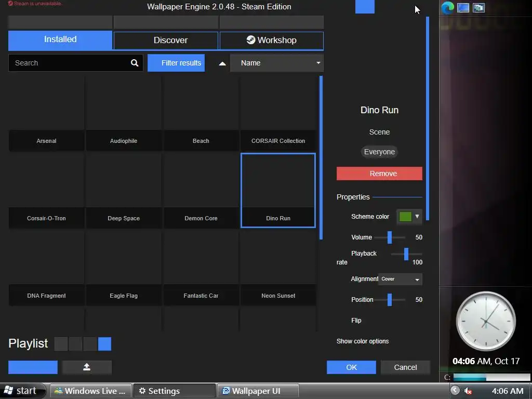The height and width of the screenshot is (399, 532).
Task: Select the Fantastic Car wallpaper
Action: coord(201,268)
